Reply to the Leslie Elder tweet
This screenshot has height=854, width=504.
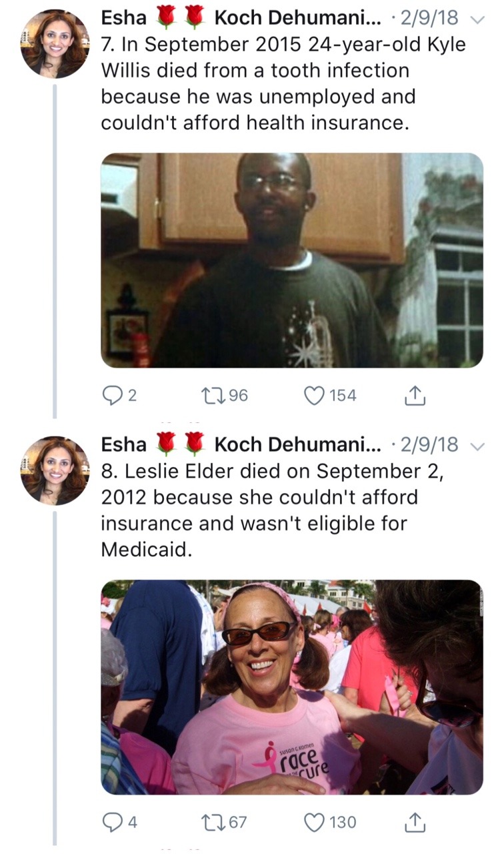[111, 823]
